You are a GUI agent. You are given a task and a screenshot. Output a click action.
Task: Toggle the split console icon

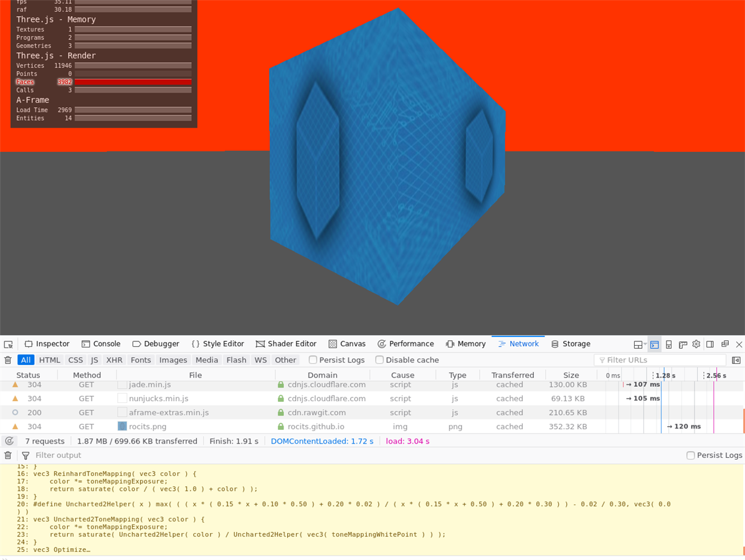point(654,344)
